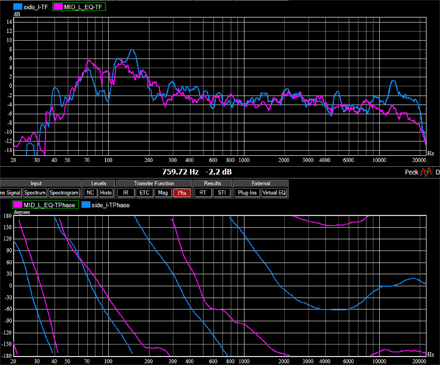Open the Histo levels view

pos(106,193)
